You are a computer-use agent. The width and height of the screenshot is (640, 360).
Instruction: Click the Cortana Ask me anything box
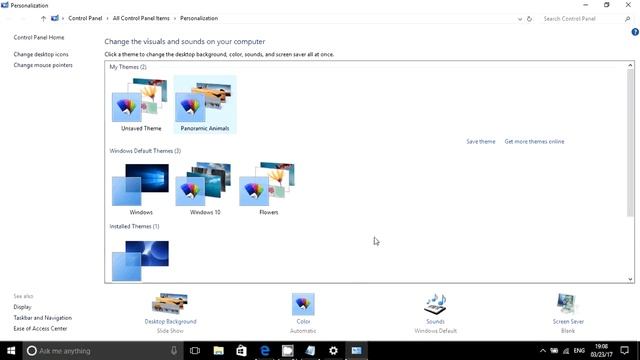coord(102,351)
